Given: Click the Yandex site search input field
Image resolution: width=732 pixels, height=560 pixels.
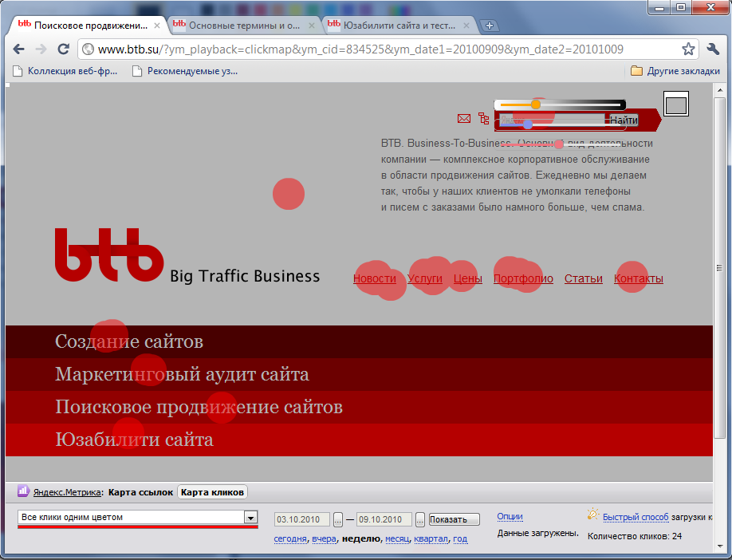Looking at the screenshot, I should (x=553, y=120).
